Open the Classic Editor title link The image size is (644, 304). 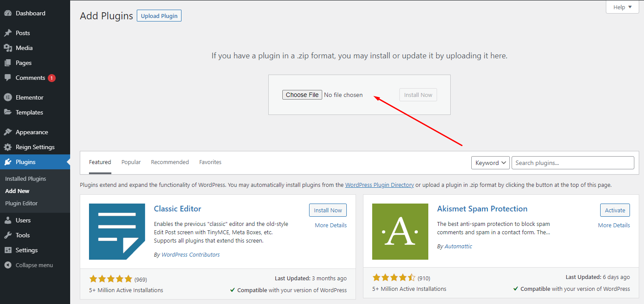[x=178, y=209]
